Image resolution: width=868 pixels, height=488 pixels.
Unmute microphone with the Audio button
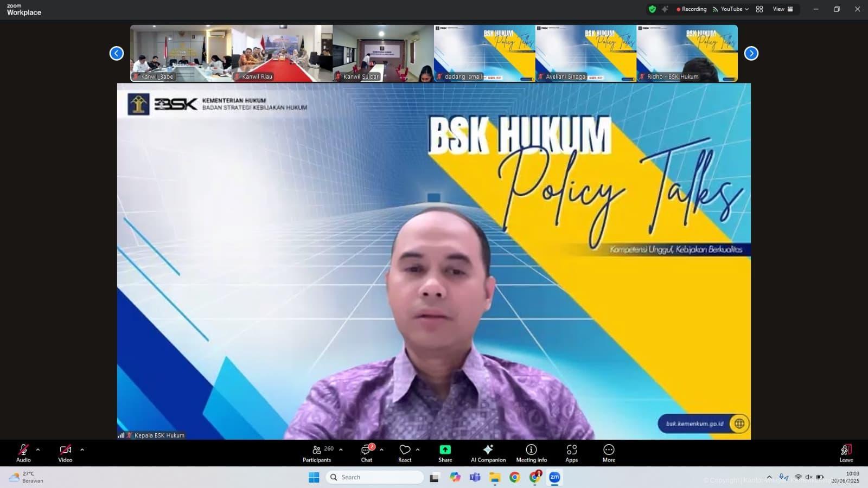23,453
